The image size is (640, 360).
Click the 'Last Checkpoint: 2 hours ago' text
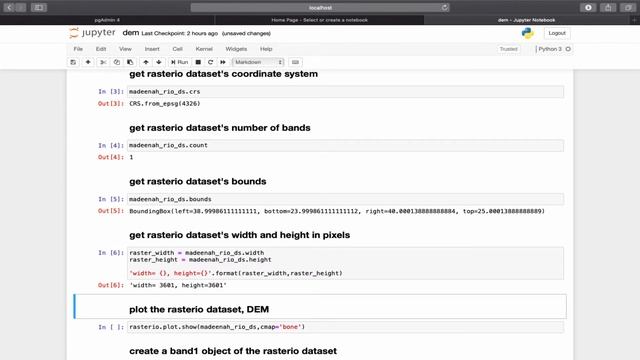click(x=180, y=33)
